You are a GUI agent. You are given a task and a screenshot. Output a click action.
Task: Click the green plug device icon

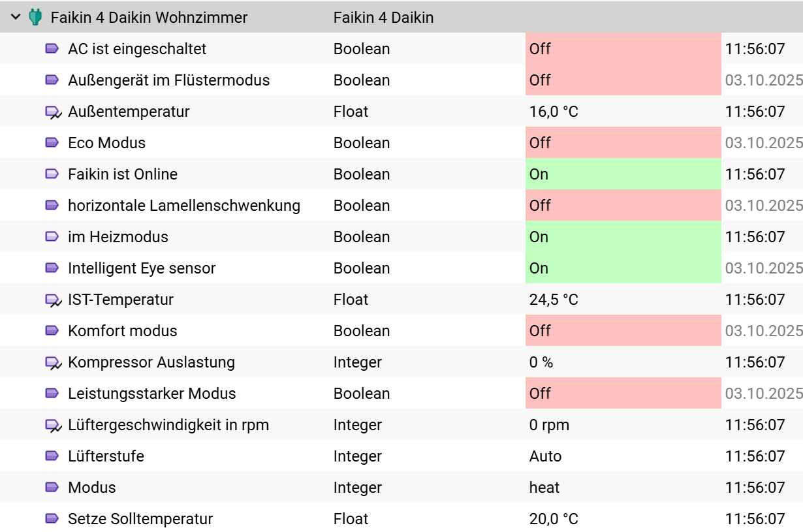point(35,18)
